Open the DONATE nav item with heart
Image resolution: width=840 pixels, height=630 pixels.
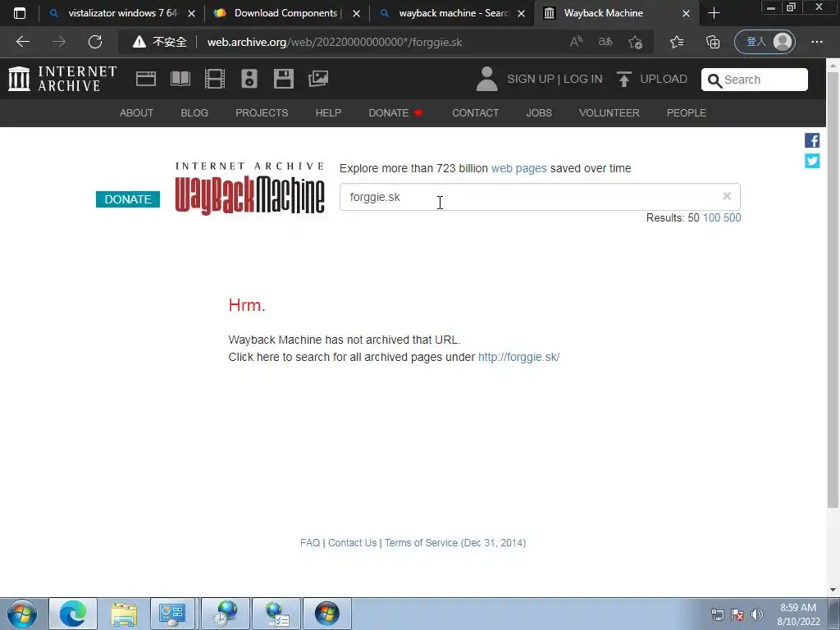396,113
